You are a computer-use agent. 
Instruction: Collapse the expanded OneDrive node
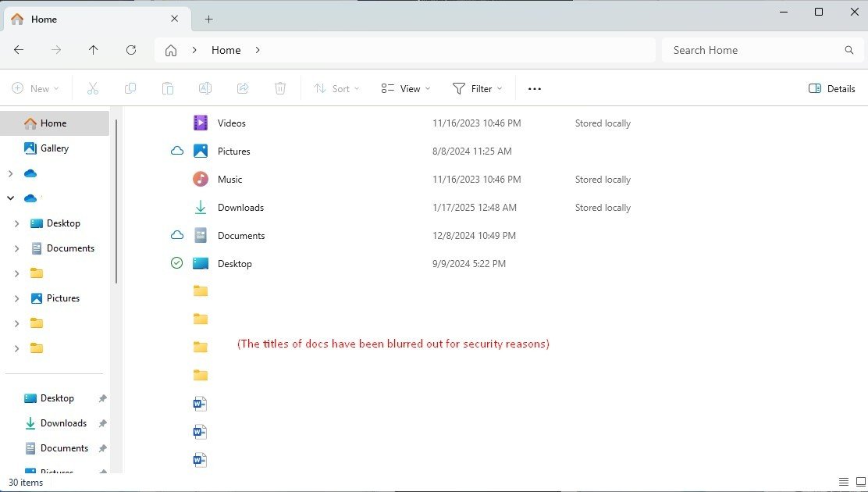[10, 198]
